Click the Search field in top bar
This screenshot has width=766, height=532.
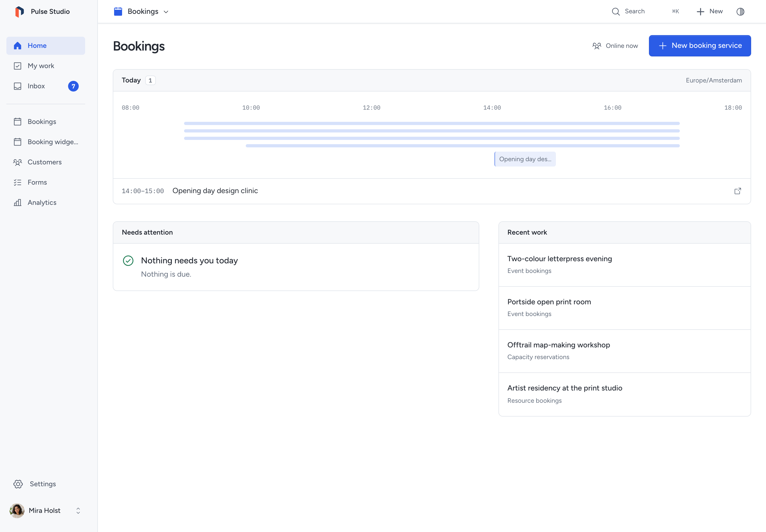(x=645, y=12)
